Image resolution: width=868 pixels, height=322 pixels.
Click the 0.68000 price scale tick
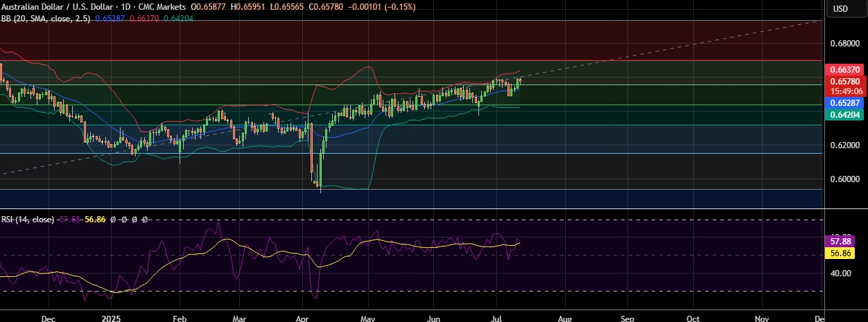pos(844,43)
